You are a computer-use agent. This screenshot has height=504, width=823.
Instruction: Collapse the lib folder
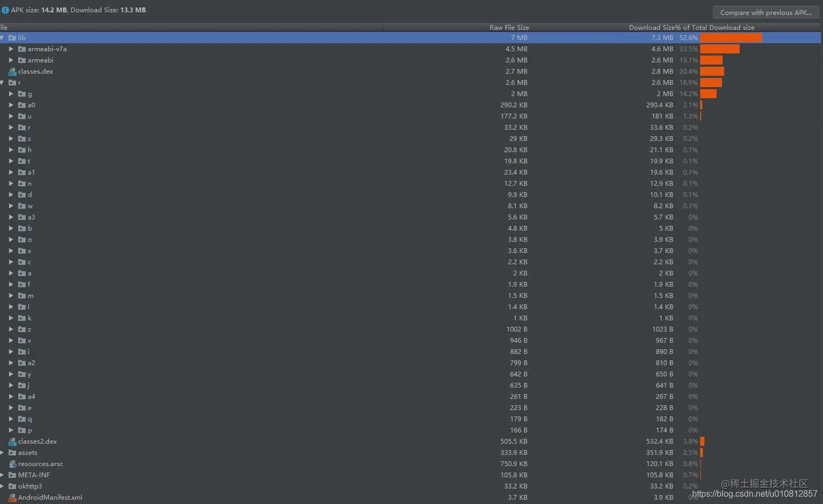click(2, 38)
